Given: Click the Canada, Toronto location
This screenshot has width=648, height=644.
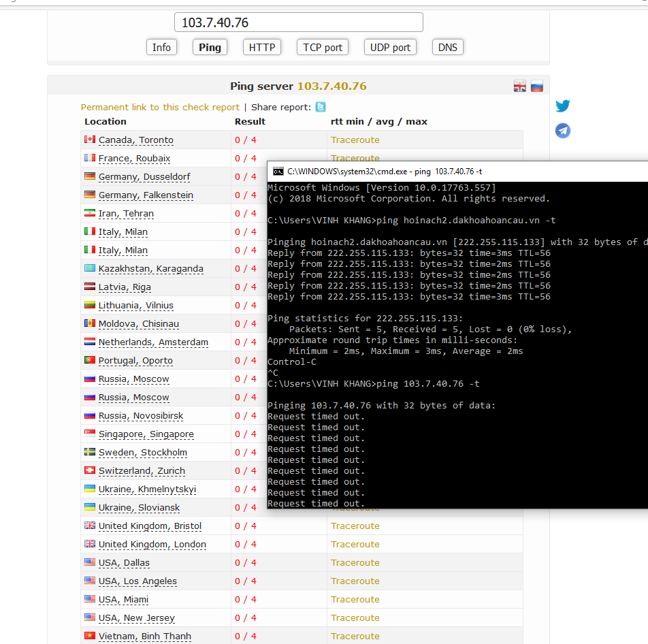Looking at the screenshot, I should pos(136,140).
